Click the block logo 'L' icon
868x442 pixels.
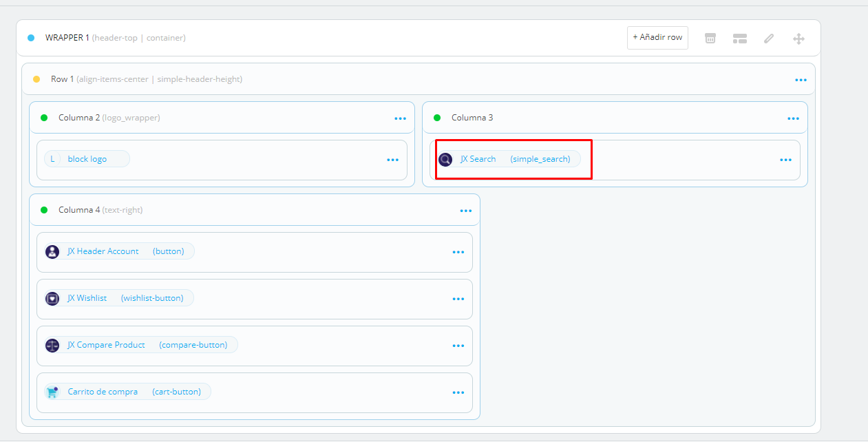[x=52, y=159]
